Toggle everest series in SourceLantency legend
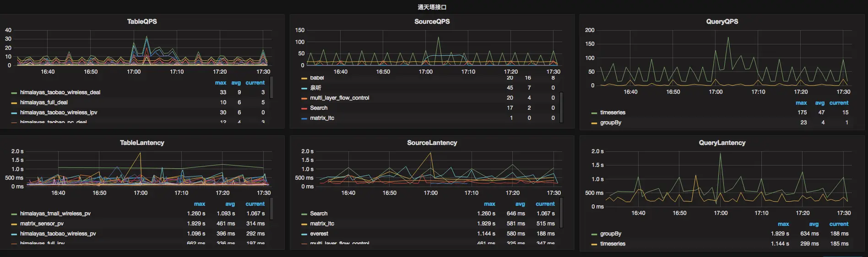 [319, 234]
